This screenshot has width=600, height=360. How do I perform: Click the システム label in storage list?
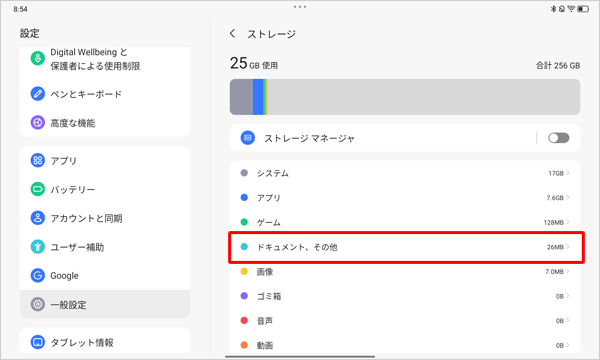(272, 173)
